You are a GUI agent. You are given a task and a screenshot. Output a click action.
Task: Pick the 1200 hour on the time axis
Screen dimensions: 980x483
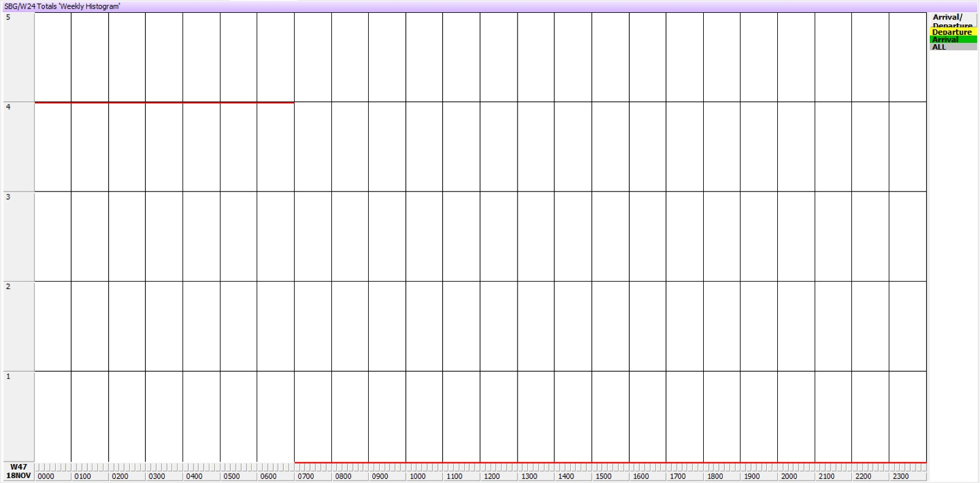tap(491, 476)
